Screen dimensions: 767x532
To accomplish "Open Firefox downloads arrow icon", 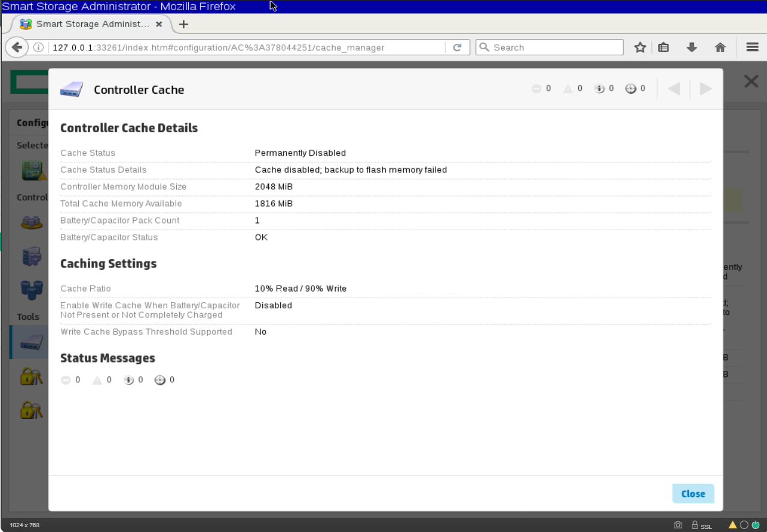I will click(692, 47).
